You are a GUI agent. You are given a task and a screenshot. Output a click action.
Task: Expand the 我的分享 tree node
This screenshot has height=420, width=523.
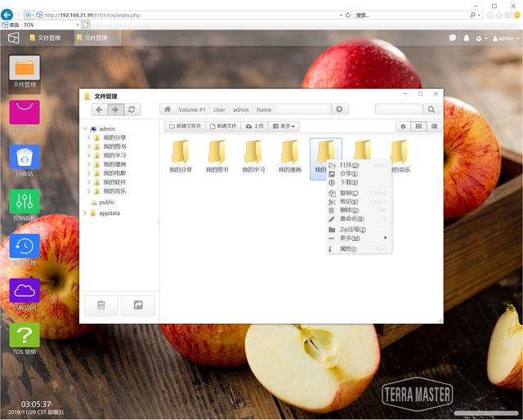pyautogui.click(x=89, y=138)
